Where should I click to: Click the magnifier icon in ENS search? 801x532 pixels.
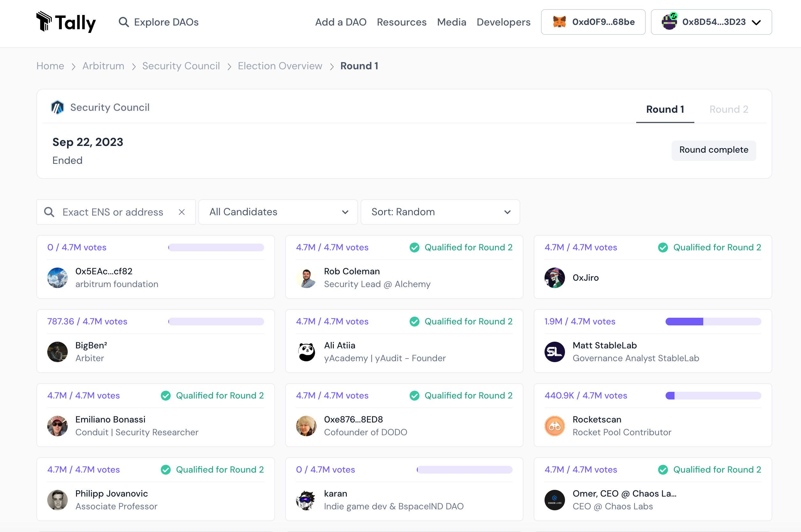(49, 212)
